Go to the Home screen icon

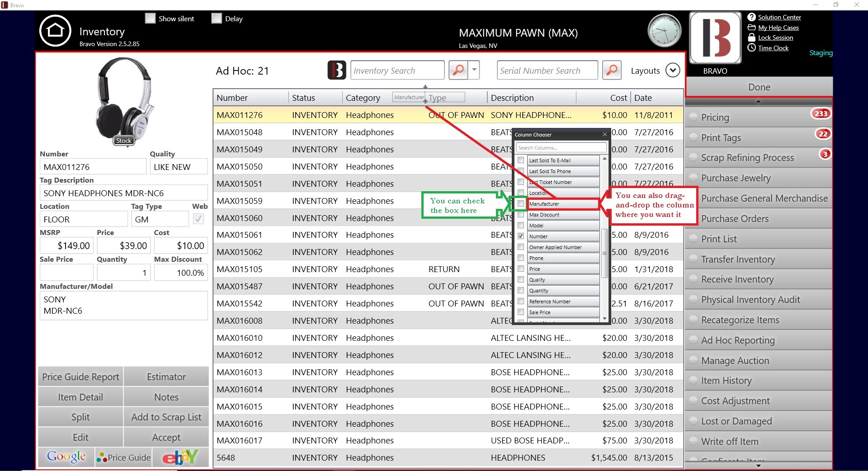[x=55, y=31]
